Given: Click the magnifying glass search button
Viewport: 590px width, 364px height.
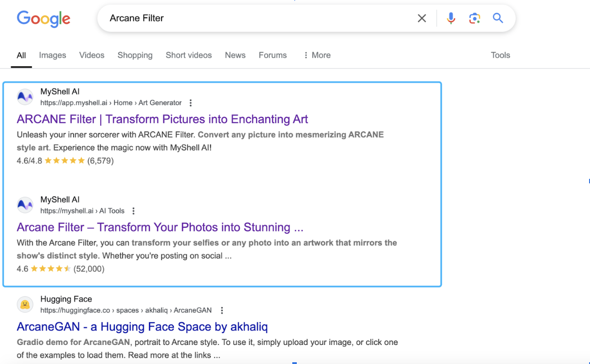Looking at the screenshot, I should click(x=498, y=18).
